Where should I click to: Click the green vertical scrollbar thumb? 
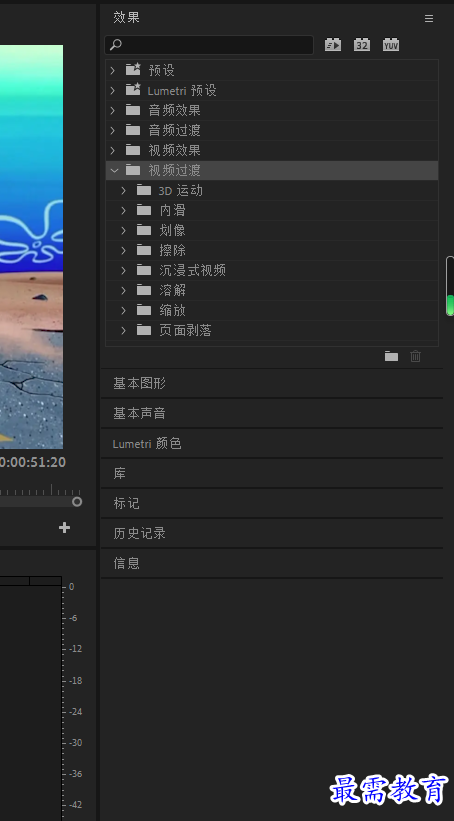(x=450, y=305)
